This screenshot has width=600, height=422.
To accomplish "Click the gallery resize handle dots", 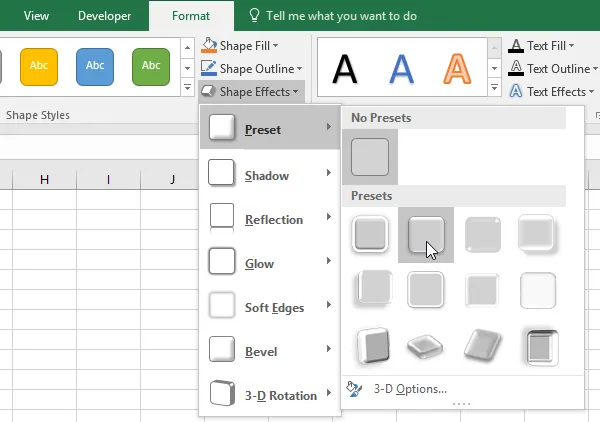I will (461, 404).
